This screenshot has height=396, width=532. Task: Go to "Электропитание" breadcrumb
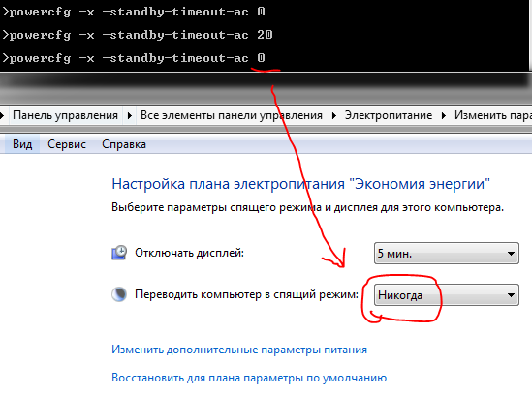389,115
